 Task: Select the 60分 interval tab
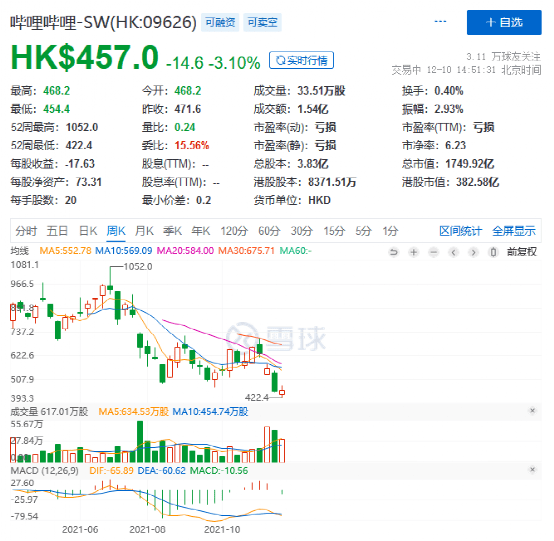[x=269, y=231]
